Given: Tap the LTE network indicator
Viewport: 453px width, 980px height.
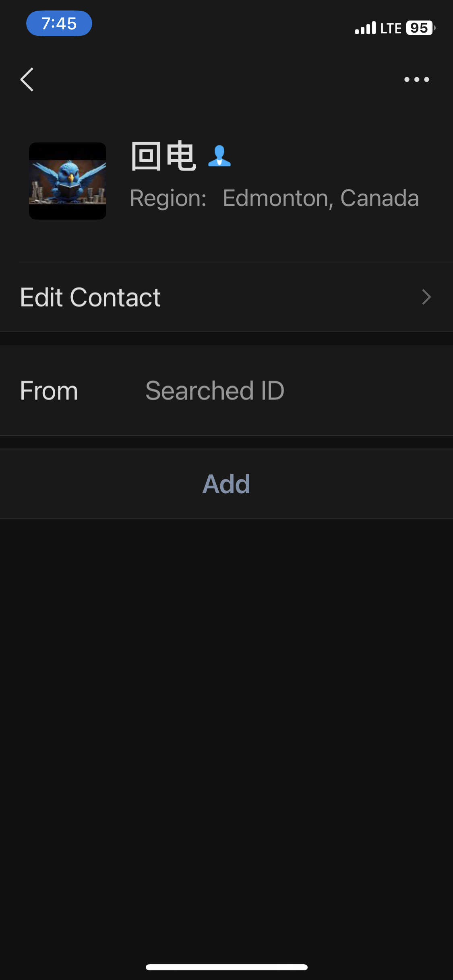Looking at the screenshot, I should 391,28.
